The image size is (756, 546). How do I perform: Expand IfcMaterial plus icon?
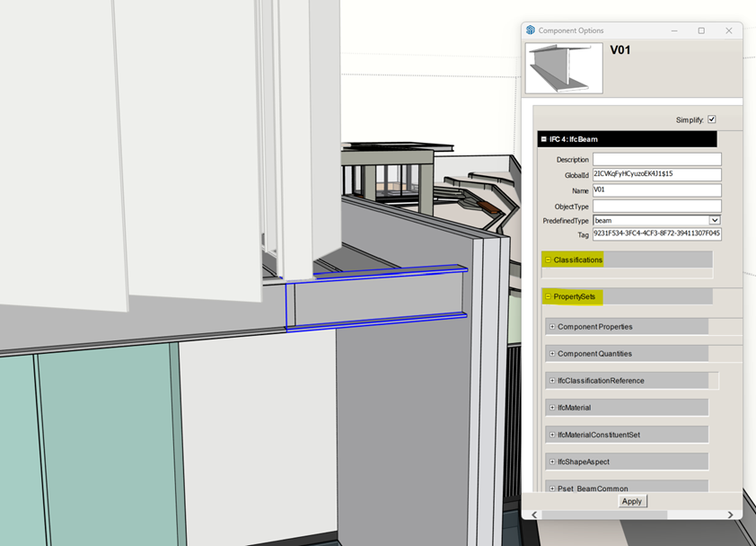click(x=552, y=408)
